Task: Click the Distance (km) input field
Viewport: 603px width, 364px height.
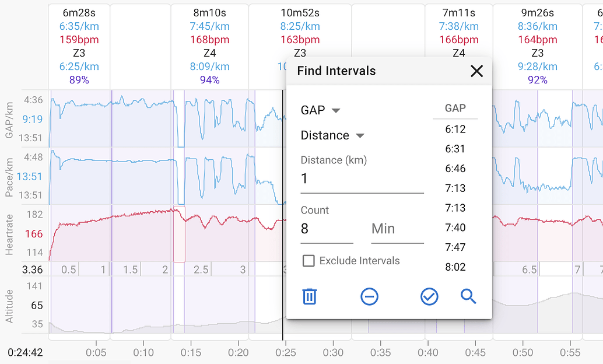Action: coord(362,179)
